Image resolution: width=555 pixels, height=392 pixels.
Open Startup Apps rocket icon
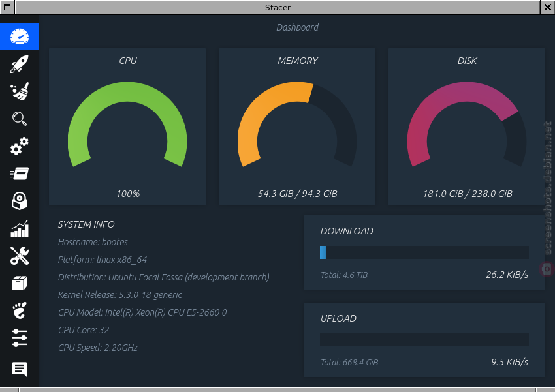(20, 64)
